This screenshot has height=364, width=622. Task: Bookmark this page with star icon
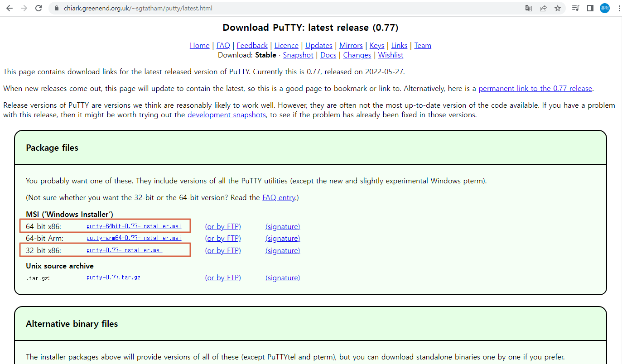pyautogui.click(x=558, y=8)
